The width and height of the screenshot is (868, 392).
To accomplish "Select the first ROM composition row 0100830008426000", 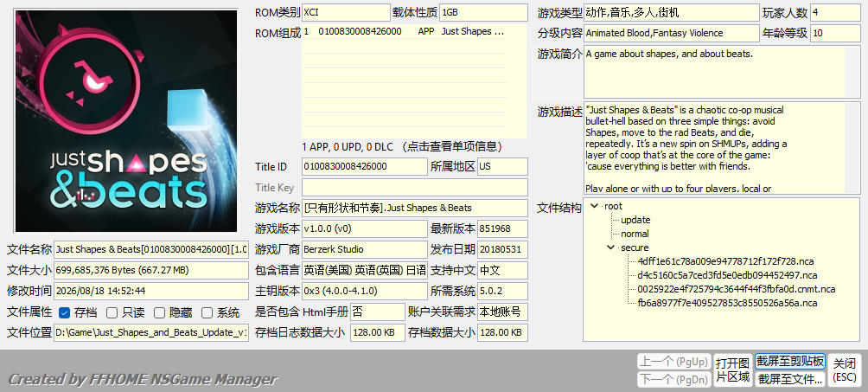I will click(405, 32).
